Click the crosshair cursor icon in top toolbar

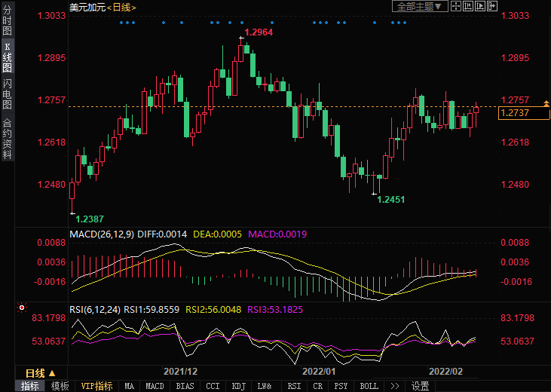(x=457, y=7)
